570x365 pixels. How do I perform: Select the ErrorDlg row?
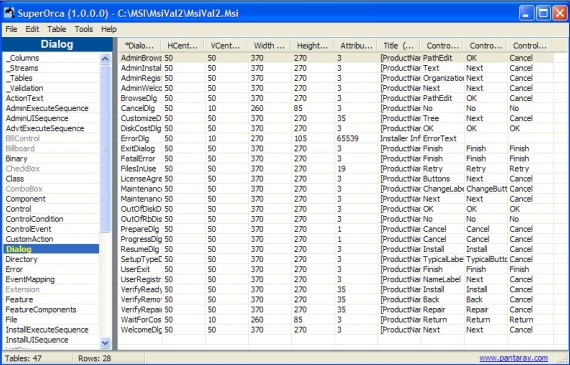pos(336,139)
